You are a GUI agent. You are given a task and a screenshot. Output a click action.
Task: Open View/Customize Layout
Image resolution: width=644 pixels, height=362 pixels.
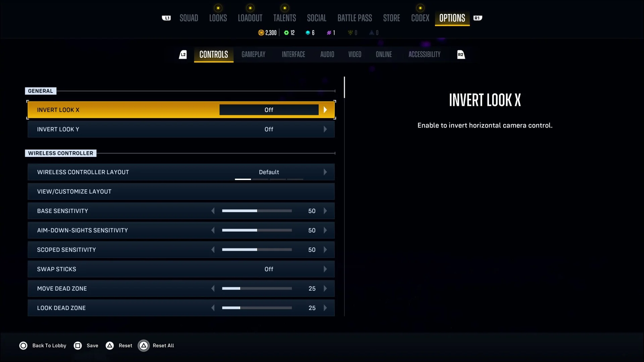181,192
